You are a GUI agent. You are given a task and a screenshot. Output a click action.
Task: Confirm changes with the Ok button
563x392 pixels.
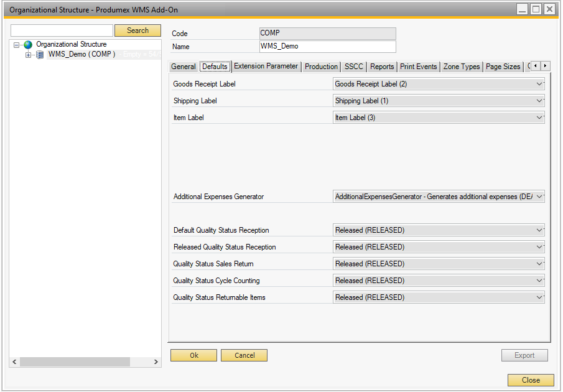click(193, 355)
